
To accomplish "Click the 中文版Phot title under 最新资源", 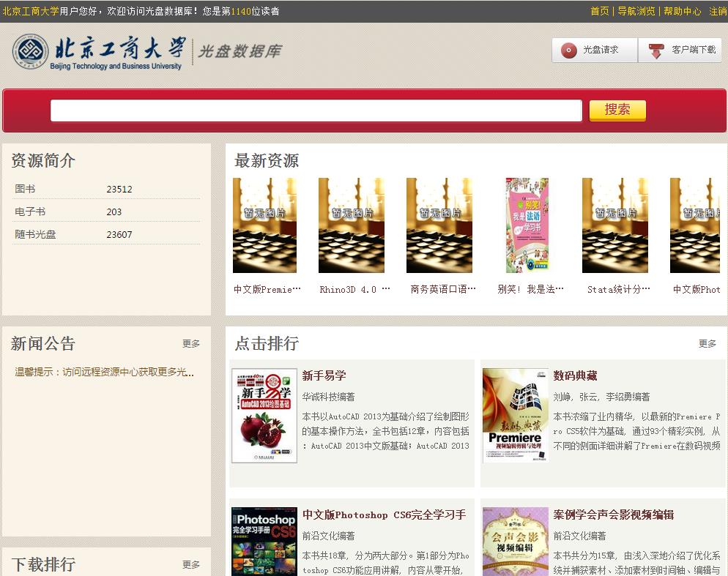I will tap(697, 290).
